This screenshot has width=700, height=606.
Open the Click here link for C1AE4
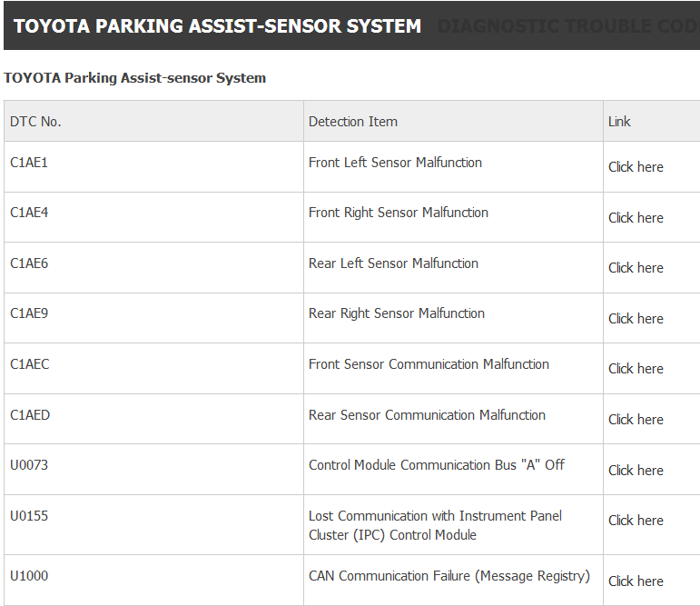[636, 218]
